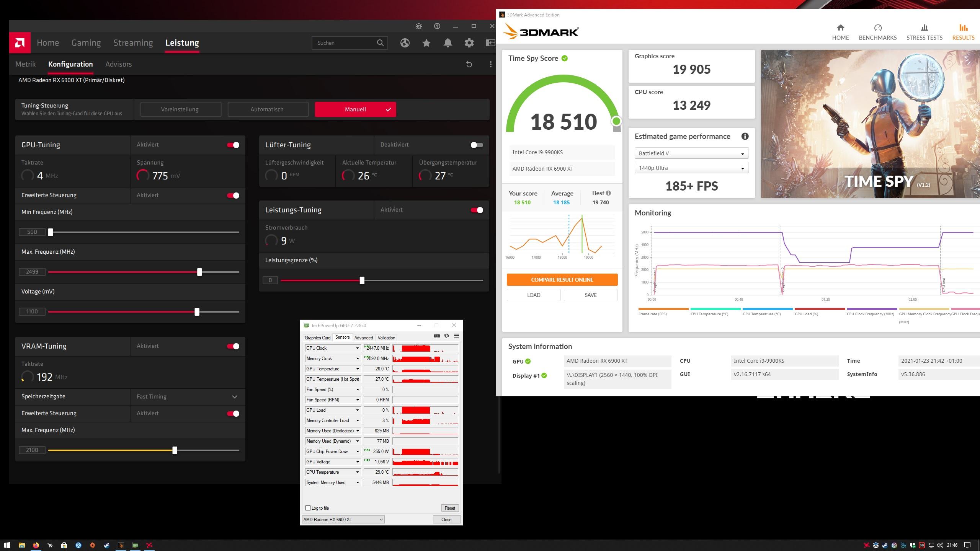Viewport: 980px width, 551px height.
Task: Open help question mark icon in Radeon Software
Action: click(x=437, y=26)
